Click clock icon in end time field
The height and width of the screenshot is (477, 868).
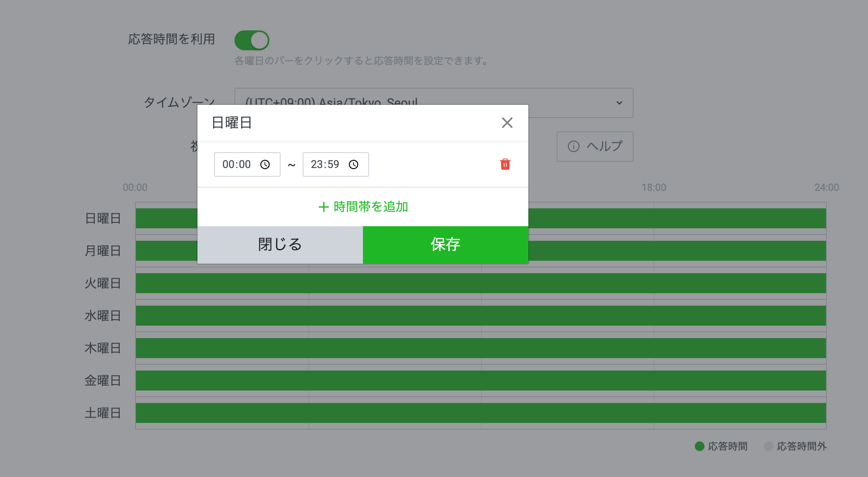pos(353,165)
